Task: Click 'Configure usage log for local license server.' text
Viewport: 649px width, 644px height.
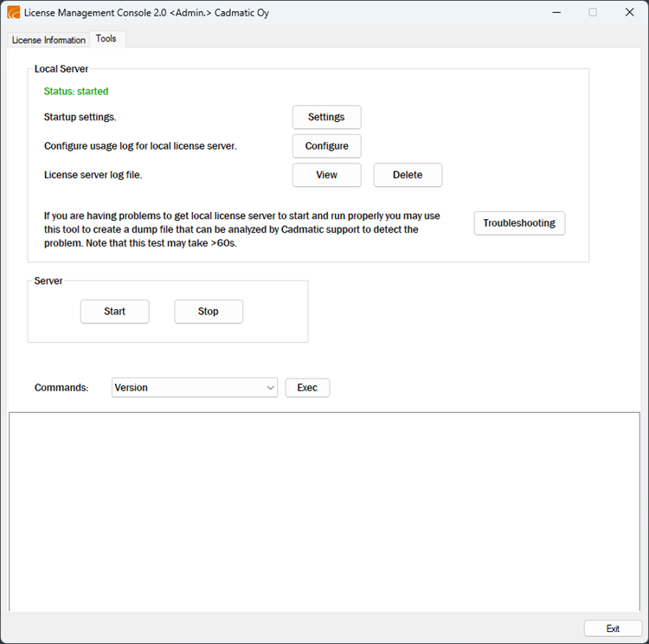Action: pos(140,146)
